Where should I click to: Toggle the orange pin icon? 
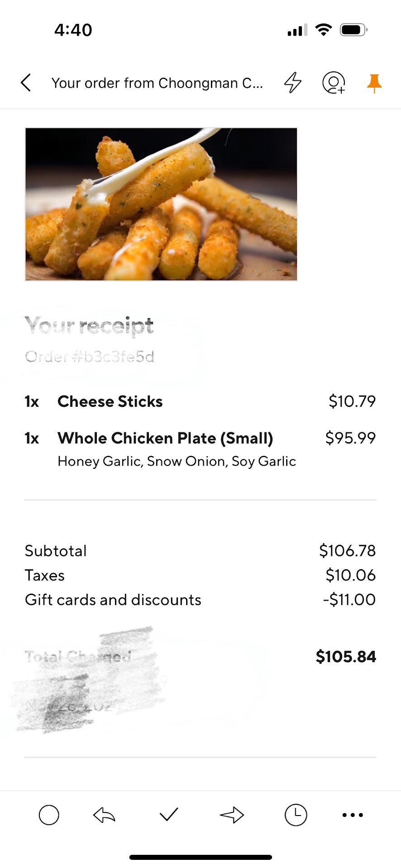point(374,84)
